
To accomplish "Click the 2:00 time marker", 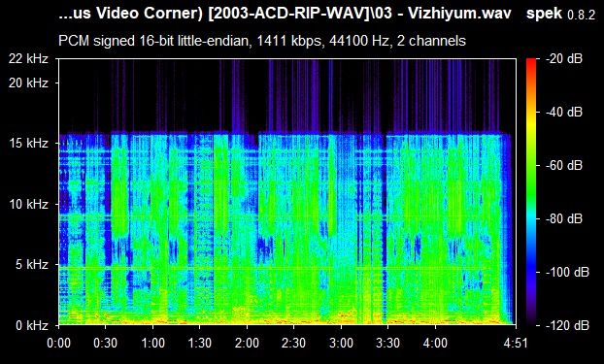I will point(247,343).
